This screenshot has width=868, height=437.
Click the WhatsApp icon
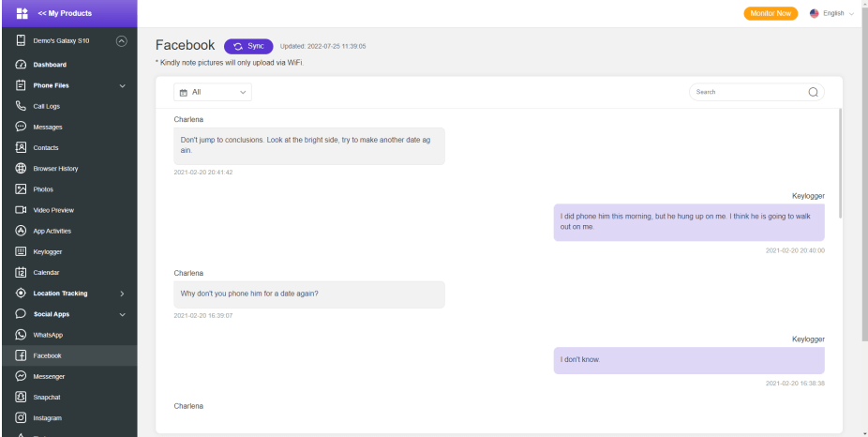[x=21, y=335]
